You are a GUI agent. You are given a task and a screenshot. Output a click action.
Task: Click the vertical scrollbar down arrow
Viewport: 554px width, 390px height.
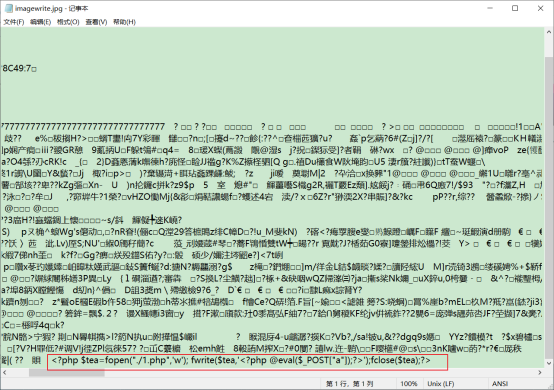coord(549,363)
